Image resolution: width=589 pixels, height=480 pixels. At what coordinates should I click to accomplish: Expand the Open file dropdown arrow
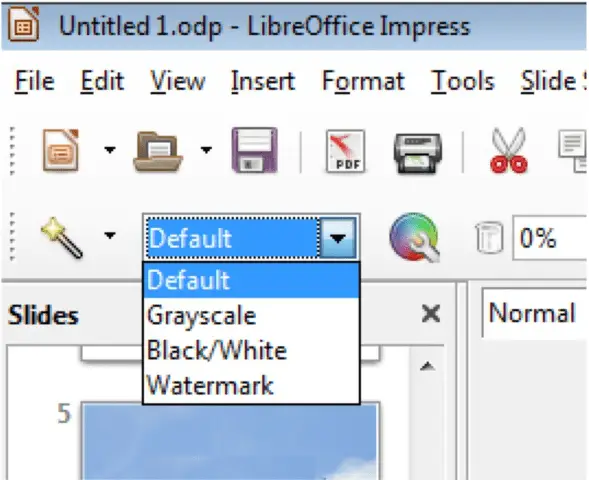[206, 150]
